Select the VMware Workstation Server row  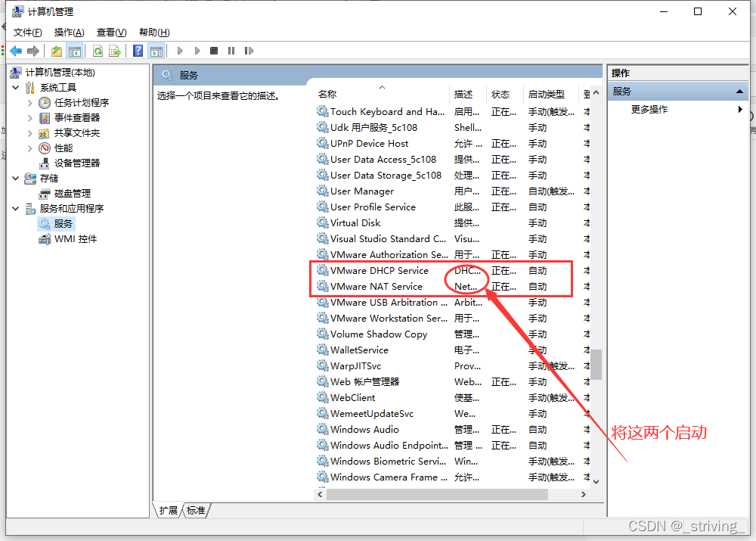[453, 319]
